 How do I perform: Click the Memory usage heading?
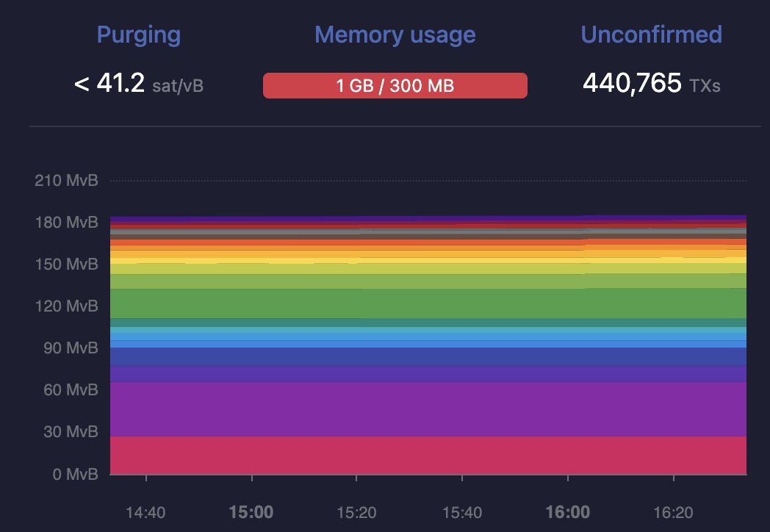pyautogui.click(x=395, y=35)
